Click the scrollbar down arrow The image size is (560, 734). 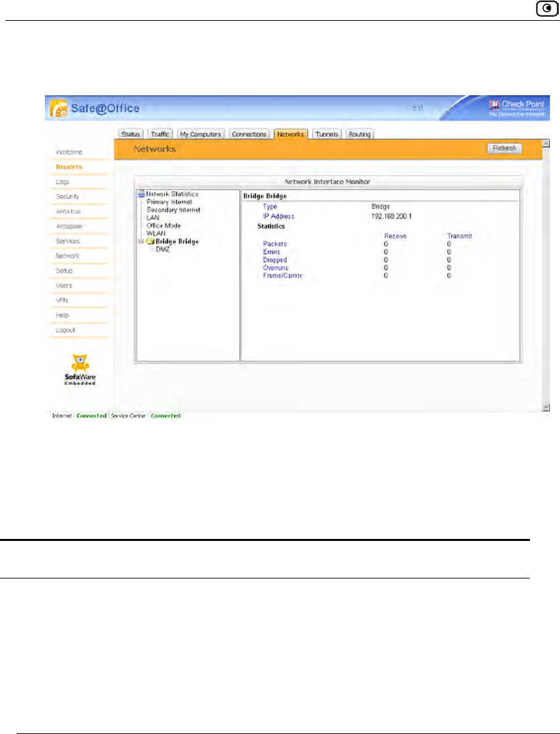click(545, 408)
